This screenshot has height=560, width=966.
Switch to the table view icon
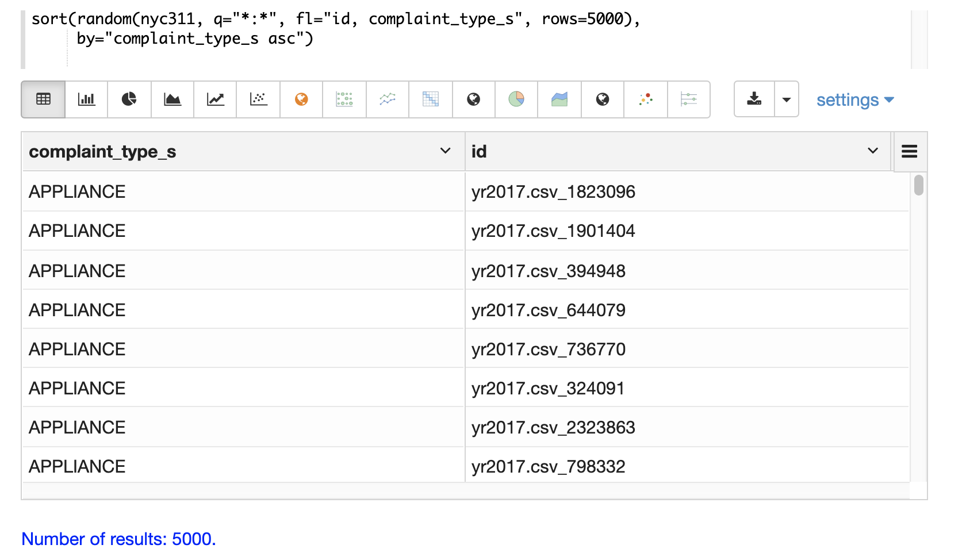click(x=43, y=99)
